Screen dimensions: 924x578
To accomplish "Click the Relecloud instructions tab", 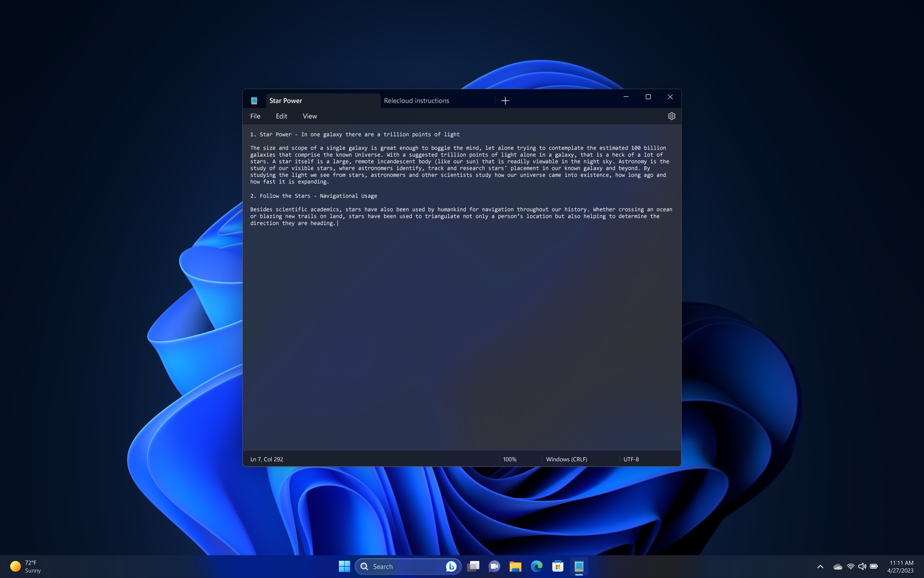I will [x=416, y=101].
